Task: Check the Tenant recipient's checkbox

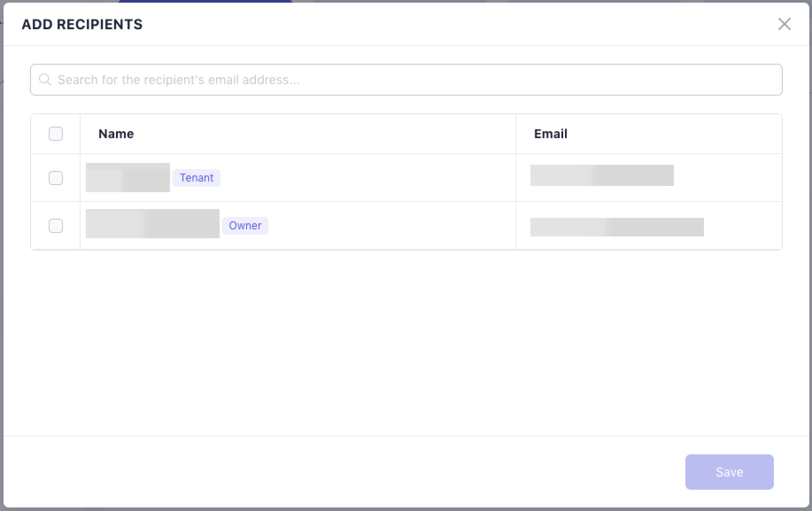Action: [x=56, y=178]
